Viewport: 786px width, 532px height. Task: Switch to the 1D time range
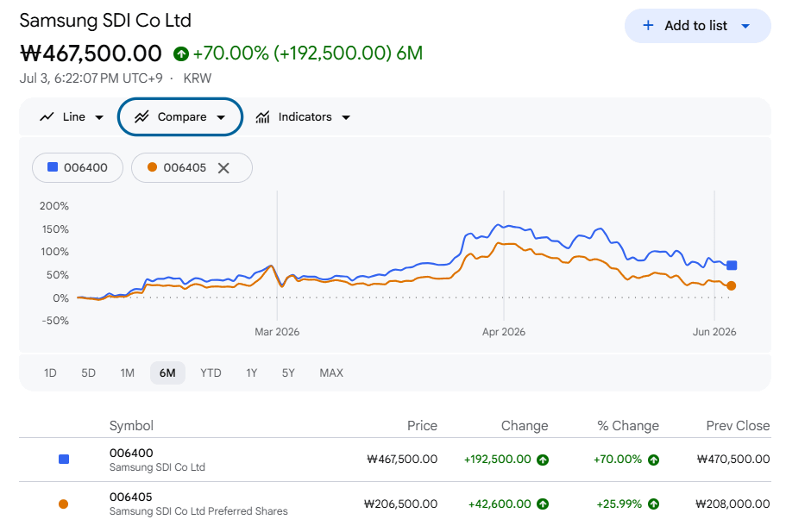[50, 372]
